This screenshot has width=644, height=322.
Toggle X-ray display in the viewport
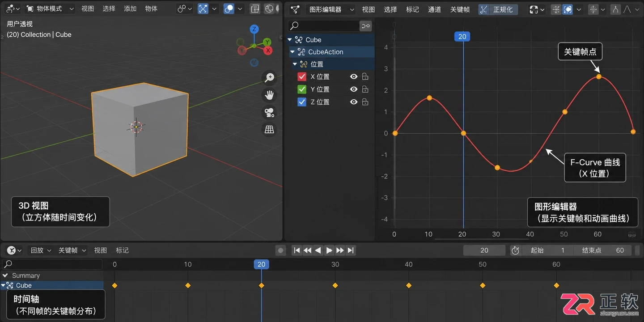[x=254, y=8]
